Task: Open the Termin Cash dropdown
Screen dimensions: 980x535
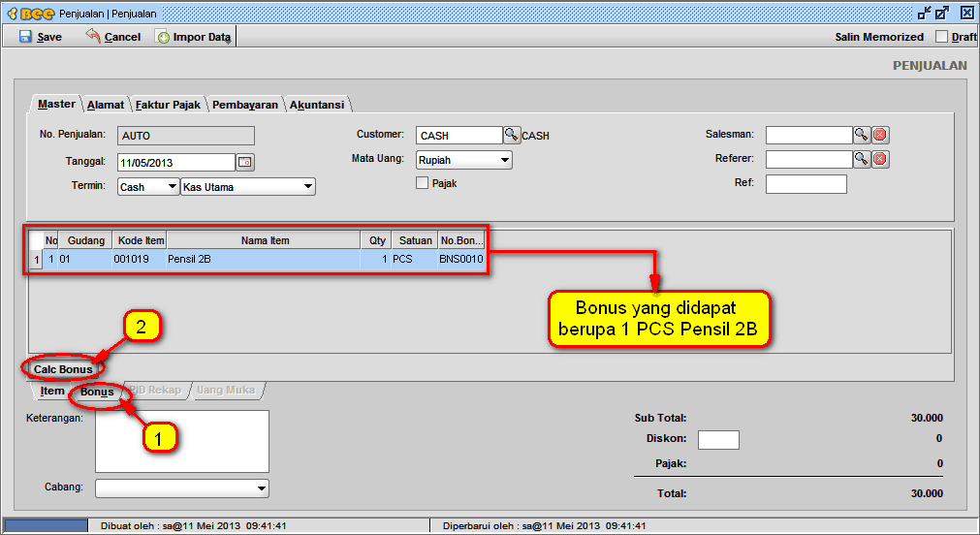Action: (148, 186)
